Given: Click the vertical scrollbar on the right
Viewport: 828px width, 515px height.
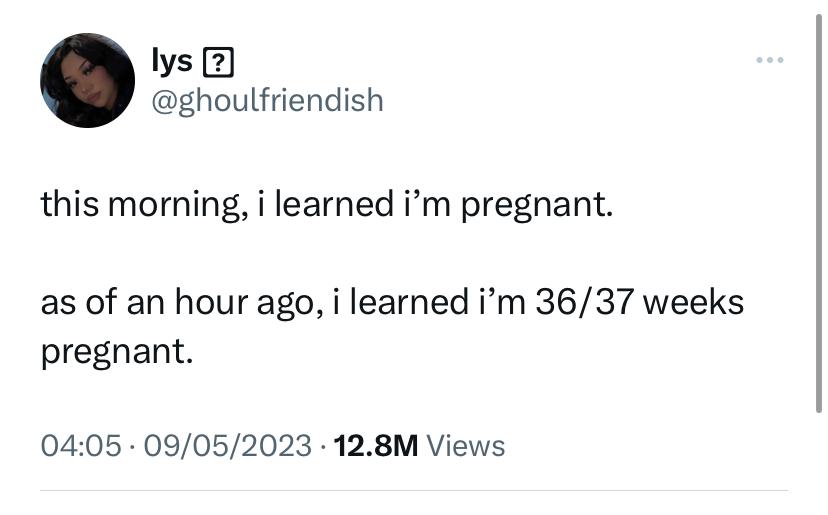Looking at the screenshot, I should click(x=818, y=214).
